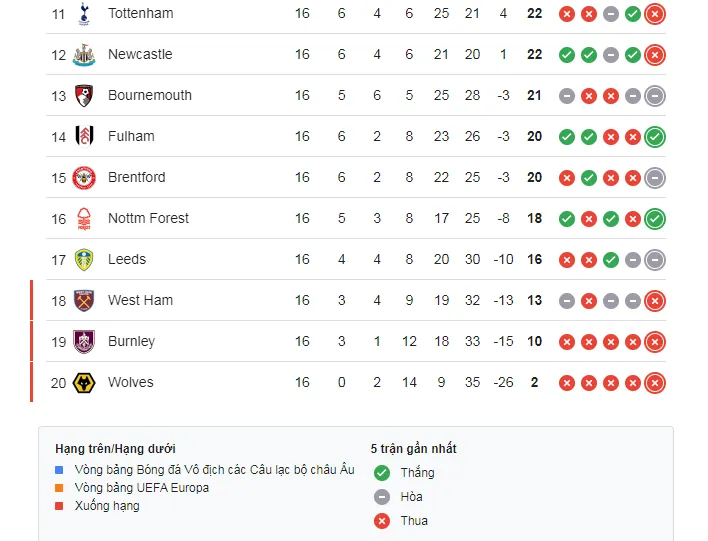The width and height of the screenshot is (708, 541).
Task: Open the Newcastle team name link
Action: pyautogui.click(x=140, y=54)
